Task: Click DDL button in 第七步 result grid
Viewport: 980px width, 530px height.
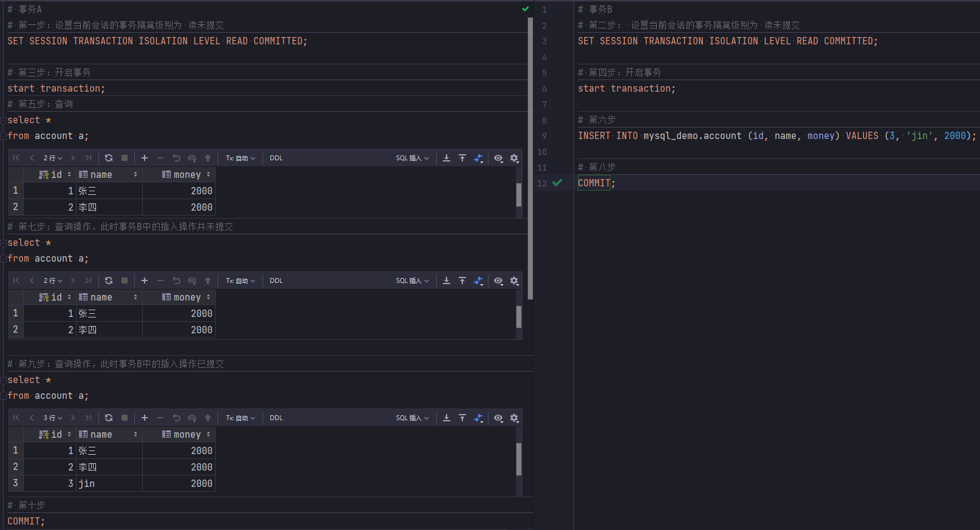Action: (276, 280)
